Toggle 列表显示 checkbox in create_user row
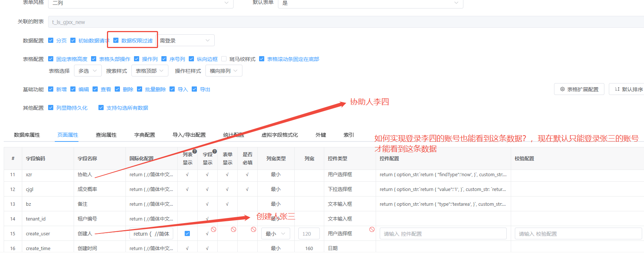Screen dimensions: 644x256 (187, 233)
